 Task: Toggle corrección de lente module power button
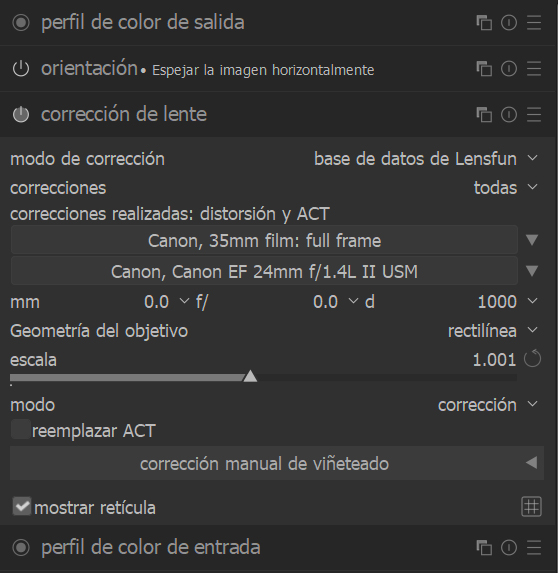coord(21,114)
